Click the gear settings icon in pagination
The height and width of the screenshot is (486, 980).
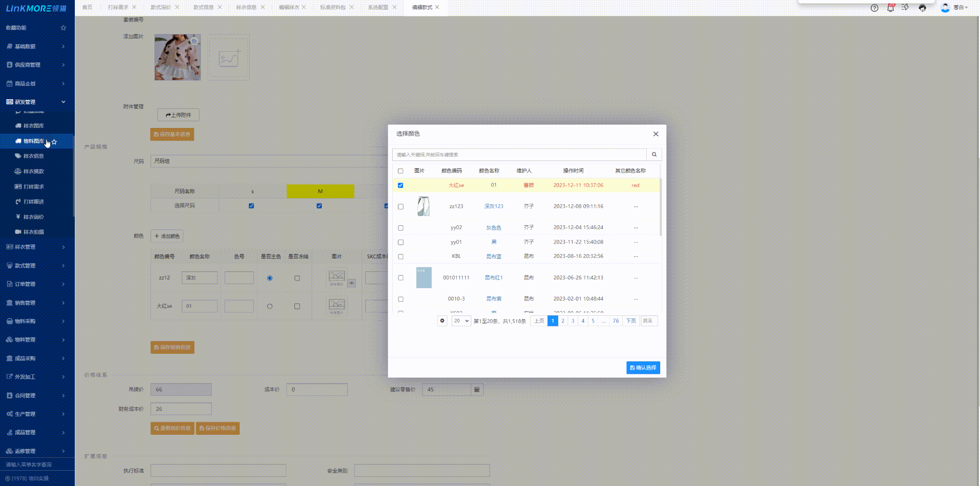[442, 321]
